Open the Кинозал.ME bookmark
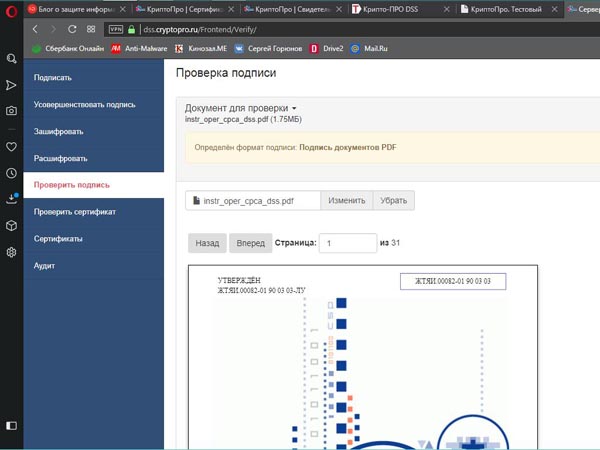The height and width of the screenshot is (450, 600). click(x=201, y=49)
